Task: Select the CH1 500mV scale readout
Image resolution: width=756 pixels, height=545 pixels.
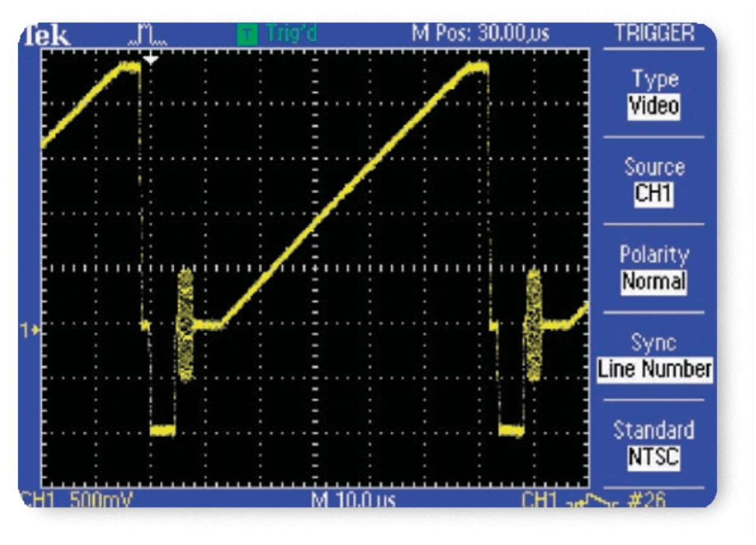Action: [77, 500]
